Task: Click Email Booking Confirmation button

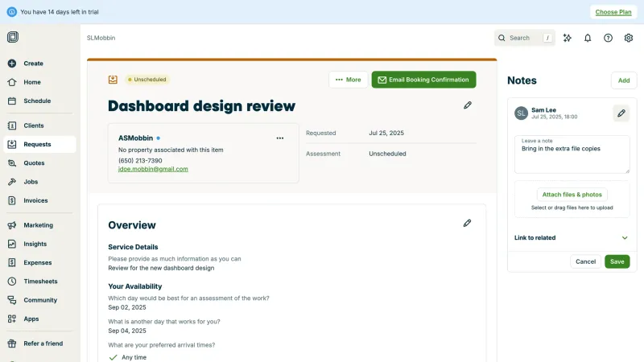Action: click(x=424, y=80)
